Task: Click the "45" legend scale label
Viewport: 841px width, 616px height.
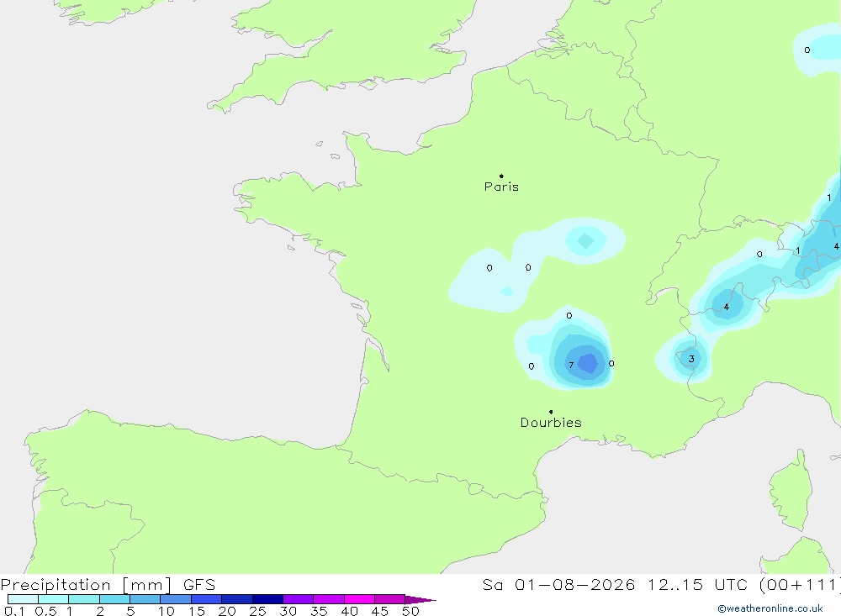Action: tap(380, 611)
